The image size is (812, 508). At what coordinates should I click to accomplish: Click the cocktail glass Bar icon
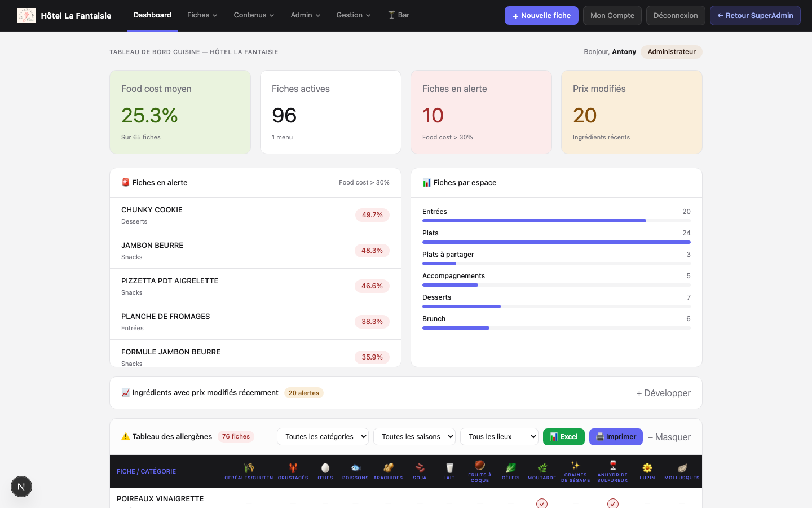(x=391, y=15)
